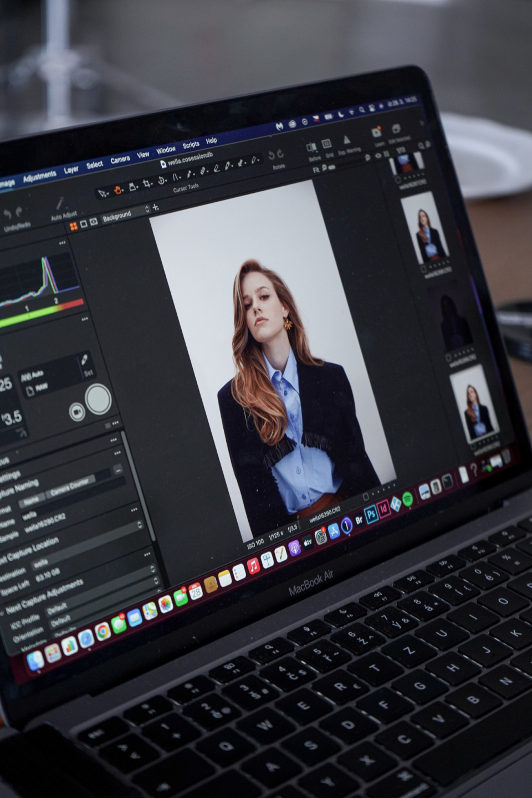Select the orange Pan hand cursor tool

(118, 190)
